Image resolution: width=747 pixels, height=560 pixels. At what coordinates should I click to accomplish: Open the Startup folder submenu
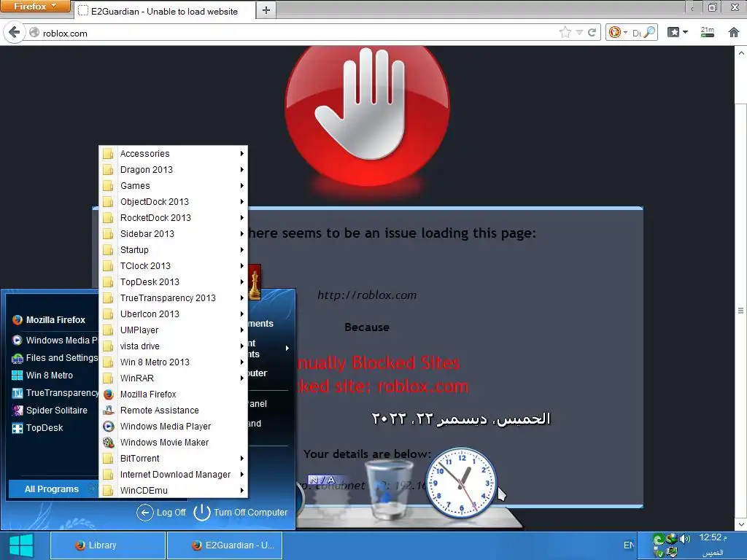click(174, 250)
